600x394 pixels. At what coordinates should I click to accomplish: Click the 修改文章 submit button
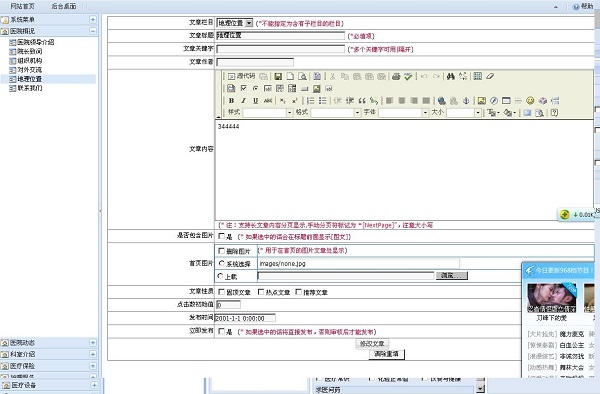(372, 344)
